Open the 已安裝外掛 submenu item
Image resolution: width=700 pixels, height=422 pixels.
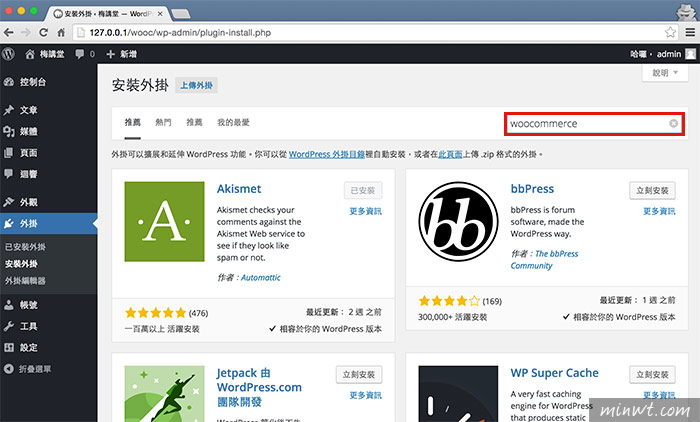tap(25, 247)
